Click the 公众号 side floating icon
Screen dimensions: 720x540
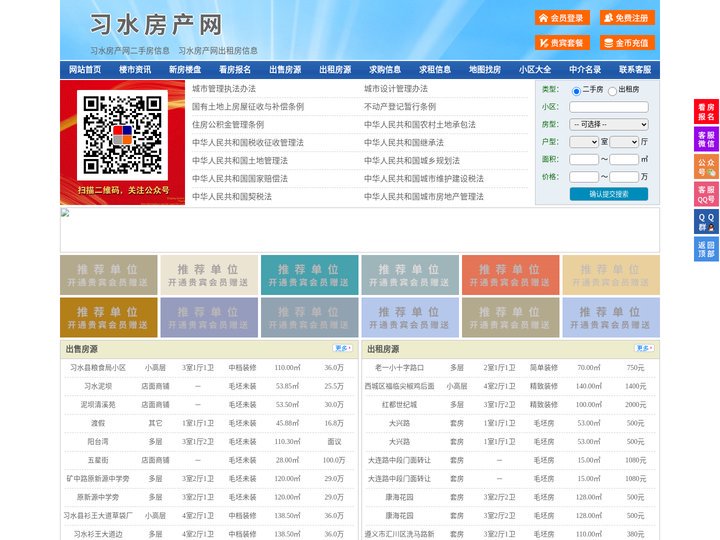(x=706, y=167)
